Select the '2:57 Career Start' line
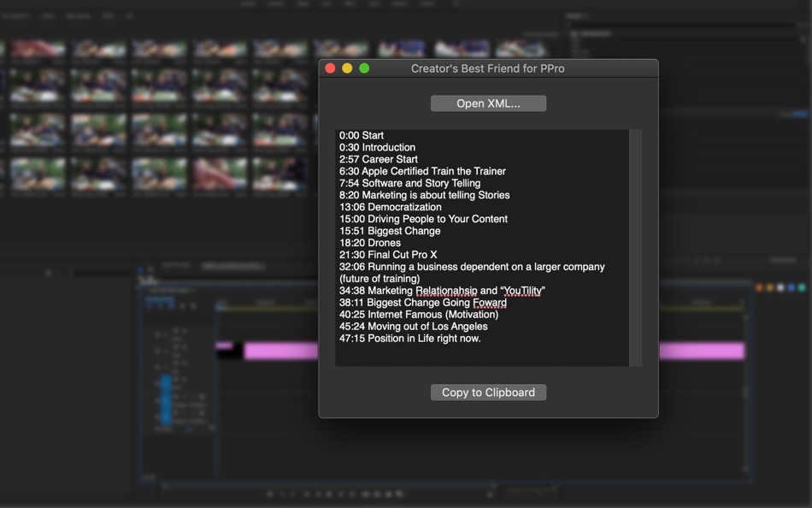The height and width of the screenshot is (508, 812). [x=379, y=159]
